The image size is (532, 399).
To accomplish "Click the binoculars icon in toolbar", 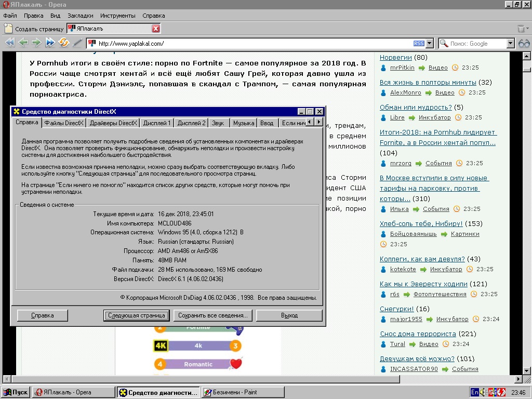I will pyautogui.click(x=524, y=44).
